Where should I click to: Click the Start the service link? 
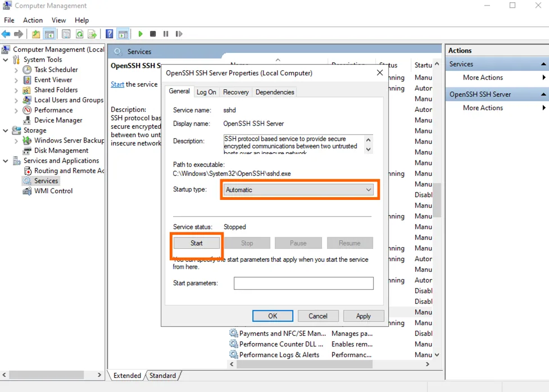pos(117,84)
